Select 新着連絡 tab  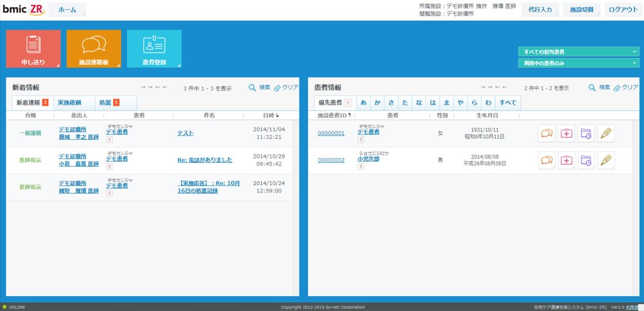click(x=32, y=103)
